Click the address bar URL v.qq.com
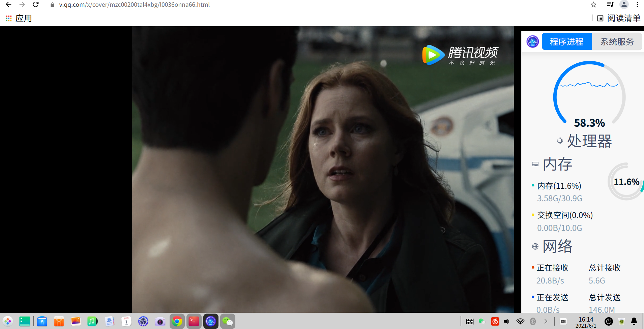This screenshot has height=329, width=644. 134,5
